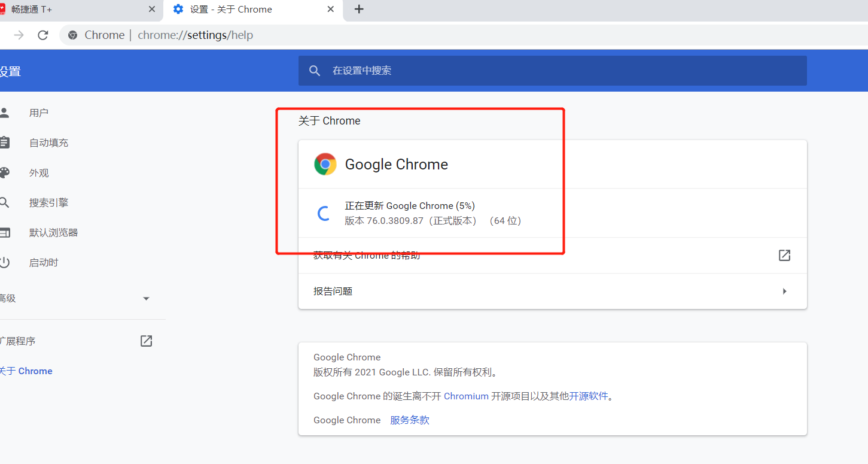This screenshot has width=868, height=464.
Task: Expand 报告问题 with its arrow
Action: 784,291
